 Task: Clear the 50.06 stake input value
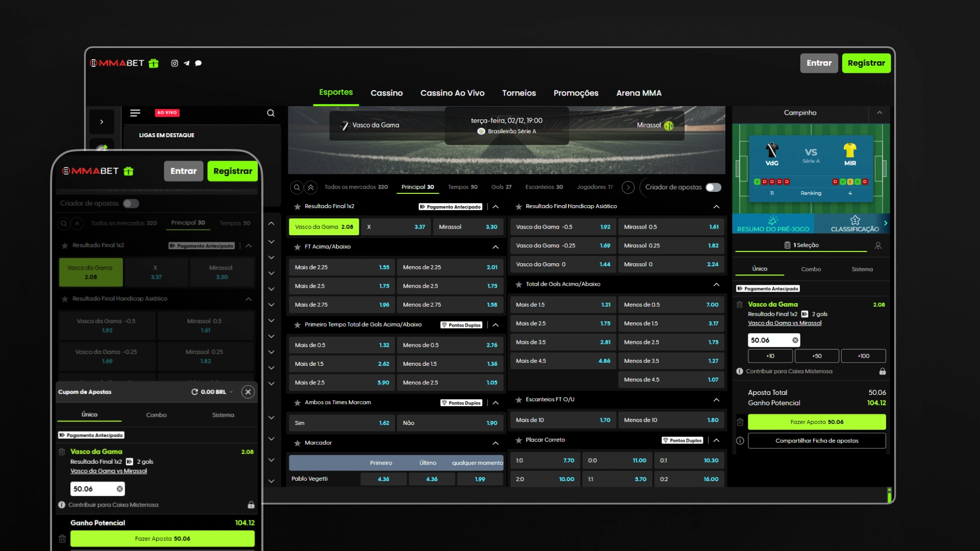click(x=795, y=340)
